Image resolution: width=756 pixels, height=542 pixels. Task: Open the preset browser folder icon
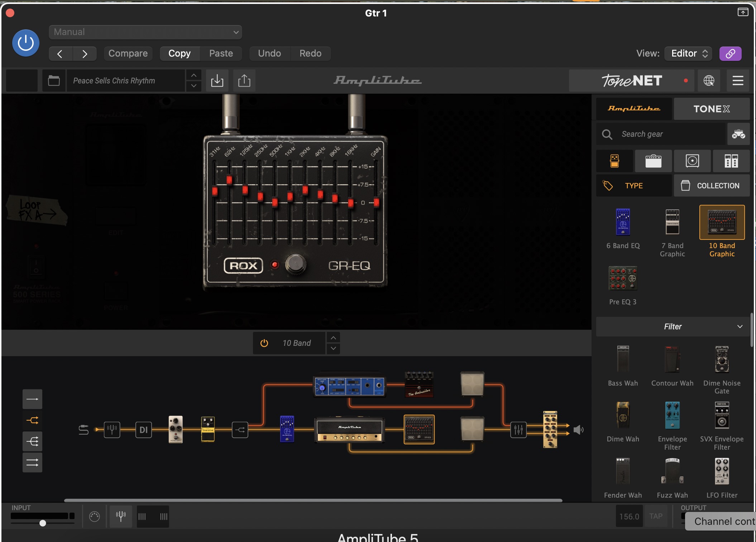(54, 81)
